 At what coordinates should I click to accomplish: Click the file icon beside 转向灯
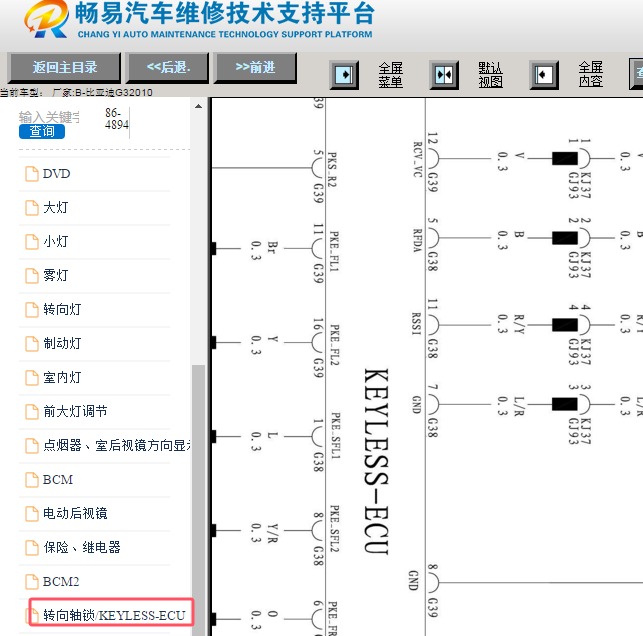[x=32, y=310]
